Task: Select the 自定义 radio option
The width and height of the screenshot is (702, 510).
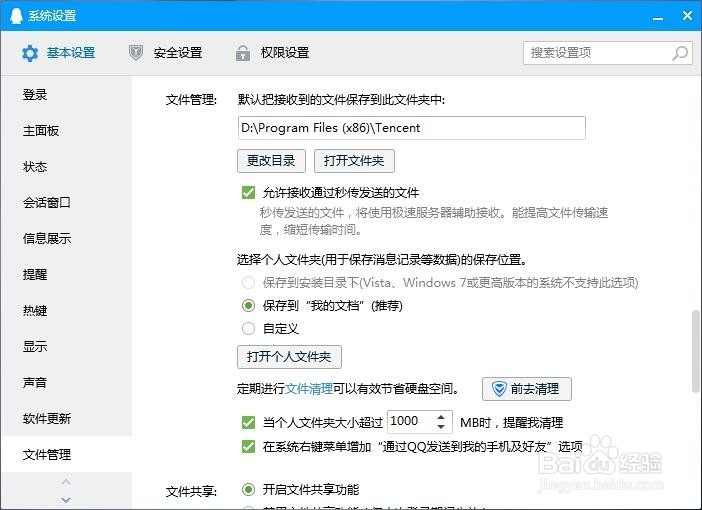Action: pyautogui.click(x=248, y=329)
